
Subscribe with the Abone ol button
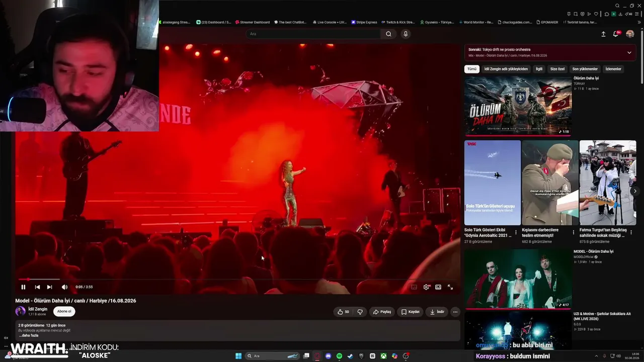pos(64,311)
